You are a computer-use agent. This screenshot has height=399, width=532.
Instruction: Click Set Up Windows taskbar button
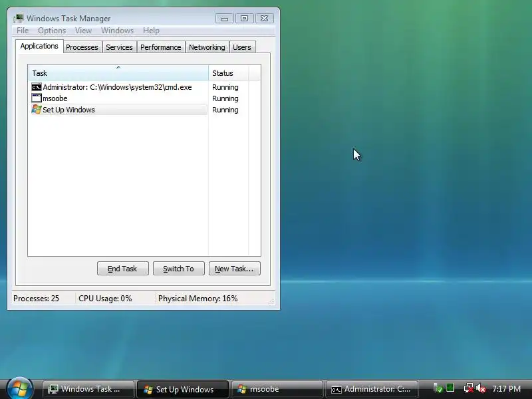tap(182, 389)
